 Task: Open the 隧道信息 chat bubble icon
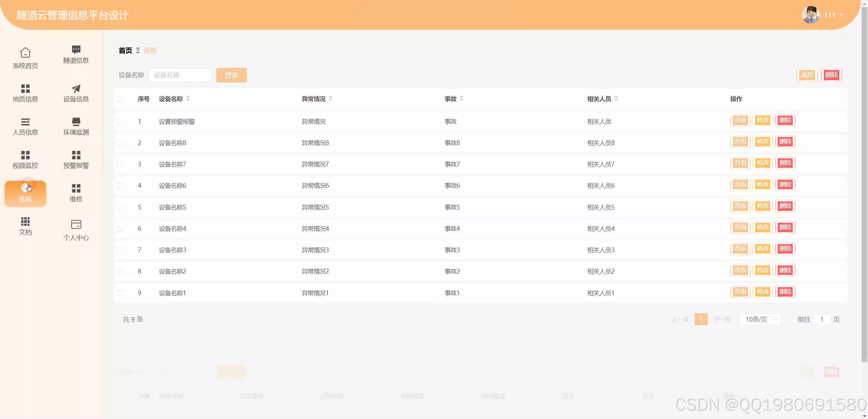(76, 49)
